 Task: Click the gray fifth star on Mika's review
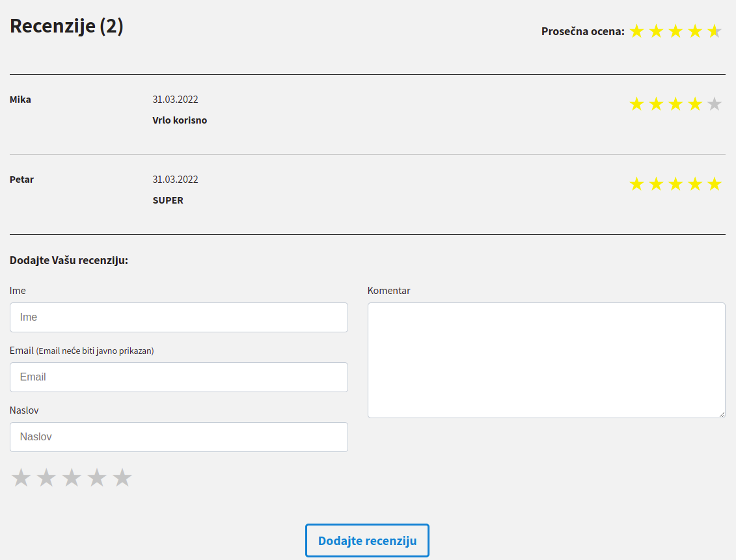tap(715, 104)
